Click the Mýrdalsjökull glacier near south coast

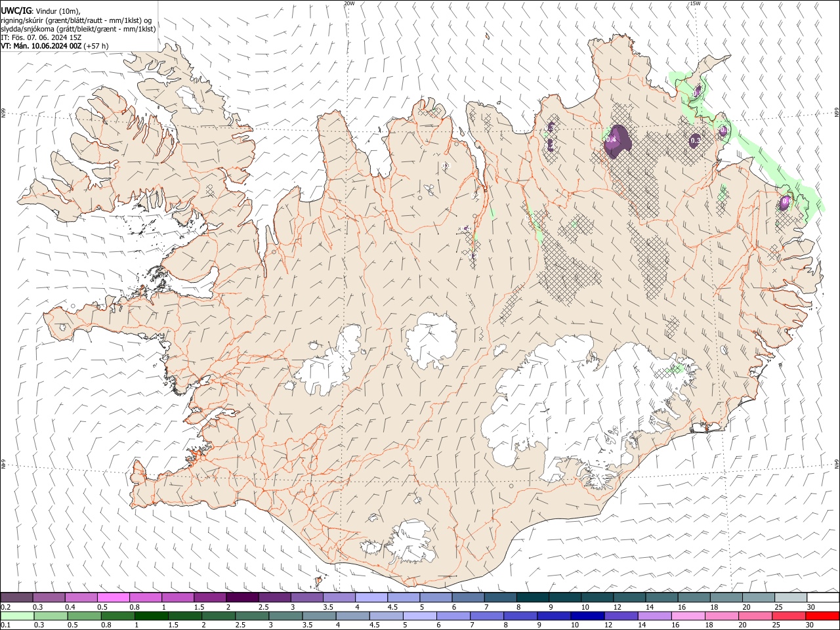coord(409,541)
